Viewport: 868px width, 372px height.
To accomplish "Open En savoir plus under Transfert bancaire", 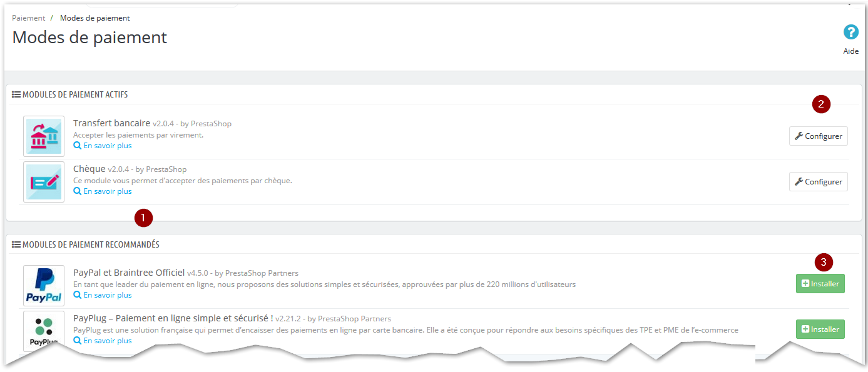I will [103, 146].
